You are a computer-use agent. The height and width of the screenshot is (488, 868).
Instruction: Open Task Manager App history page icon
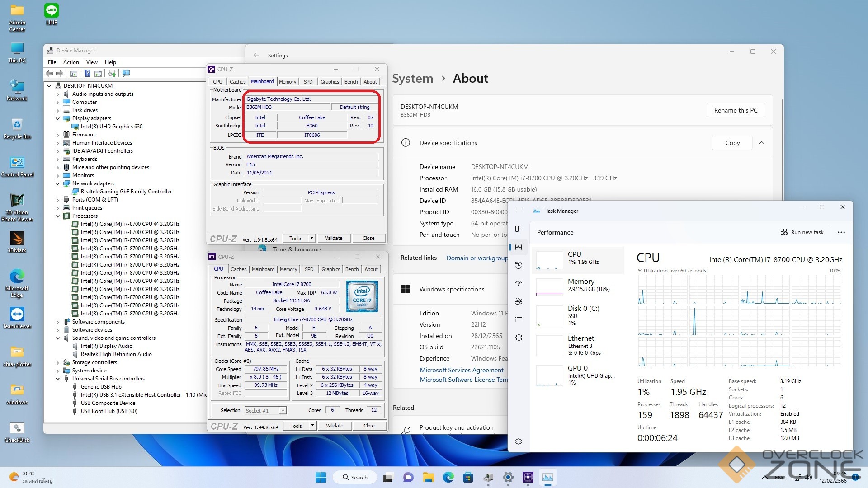[x=519, y=265]
